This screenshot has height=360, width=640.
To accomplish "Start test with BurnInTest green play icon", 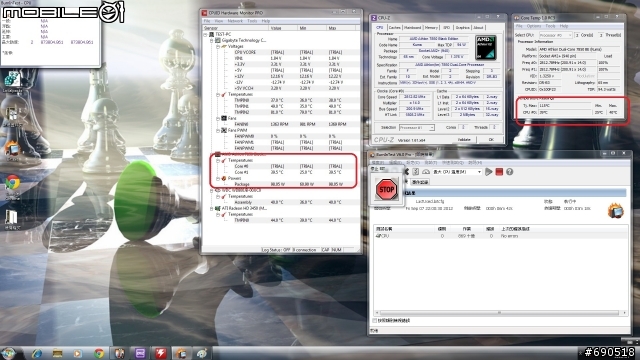I will pyautogui.click(x=489, y=172).
